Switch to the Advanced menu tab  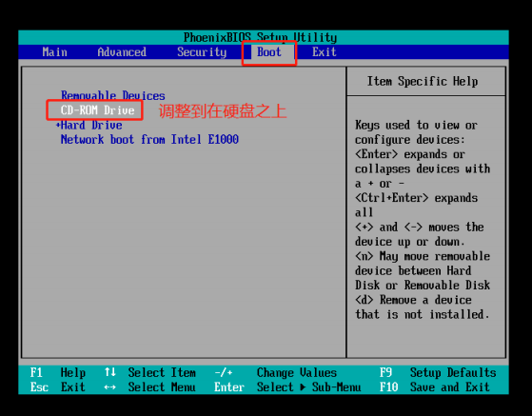tap(122, 52)
